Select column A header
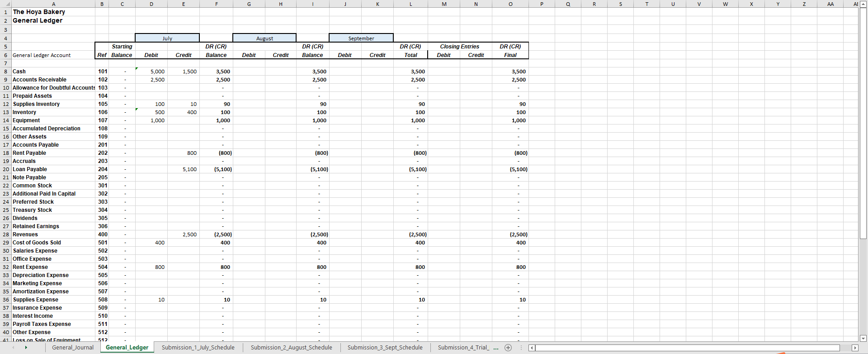 point(53,4)
